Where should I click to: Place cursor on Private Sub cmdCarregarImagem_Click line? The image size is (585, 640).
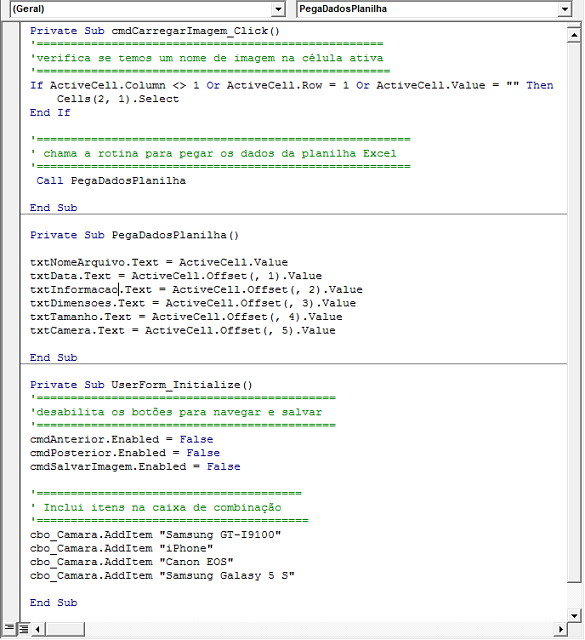click(155, 31)
